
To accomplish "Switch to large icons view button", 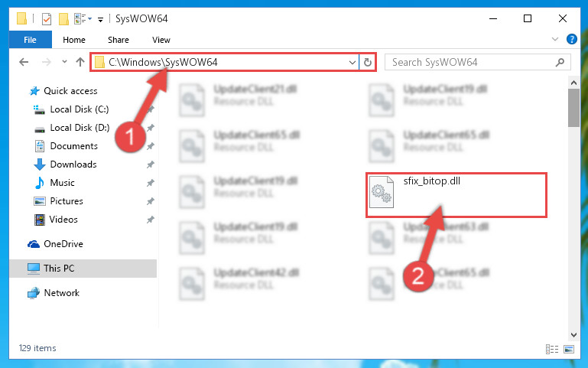I will click(568, 349).
